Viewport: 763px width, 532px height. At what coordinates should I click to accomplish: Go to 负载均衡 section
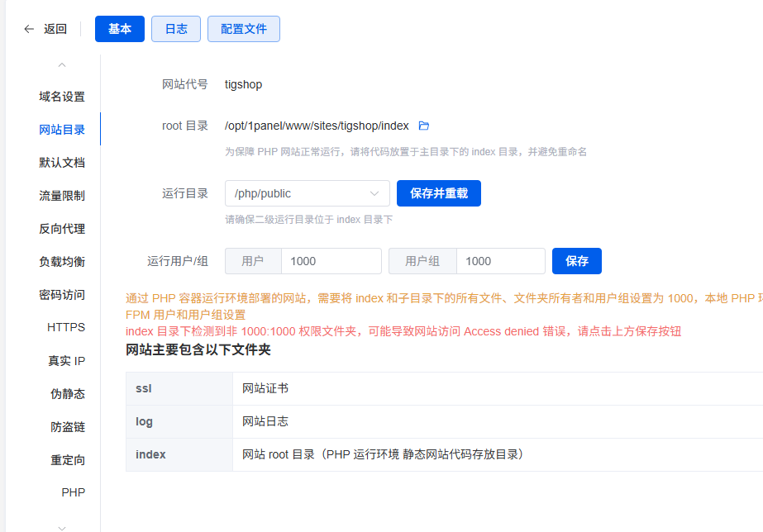click(x=62, y=262)
